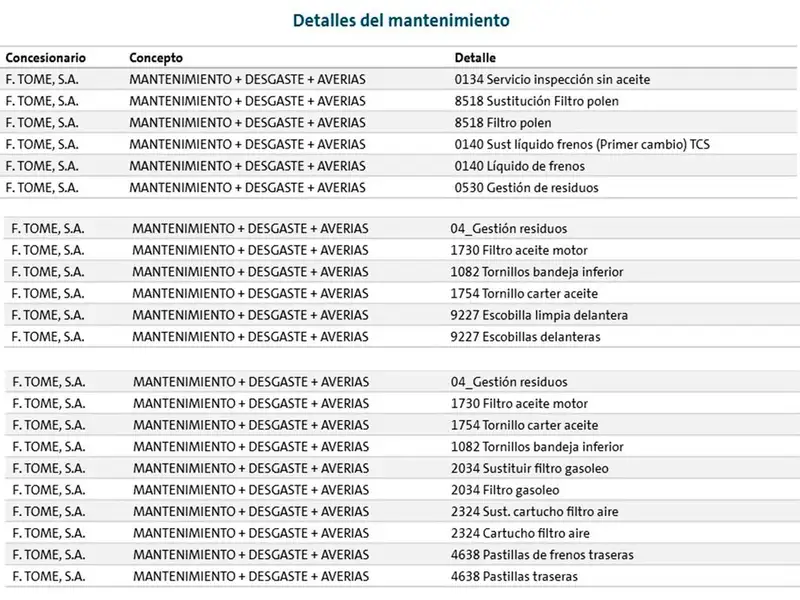800x600 pixels.
Task: Click the Concepto column header
Action: (156, 58)
